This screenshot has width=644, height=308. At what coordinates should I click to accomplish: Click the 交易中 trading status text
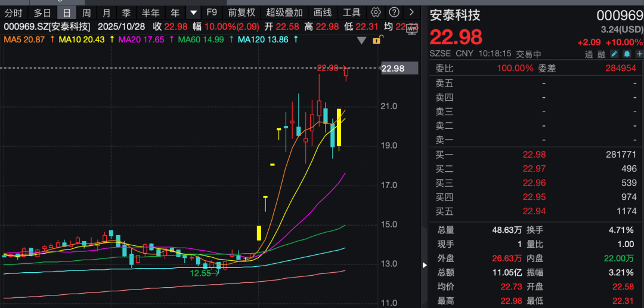(x=528, y=54)
